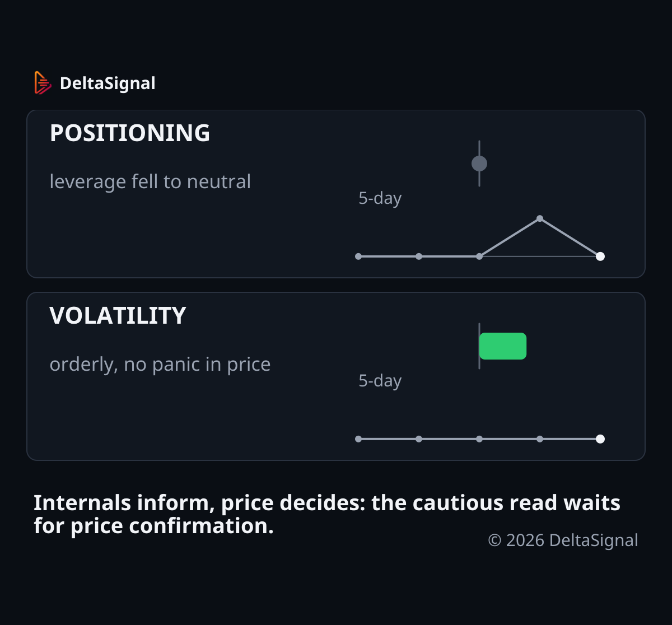
Task: Click the middle point of Volatility sparkline
Action: 479,439
